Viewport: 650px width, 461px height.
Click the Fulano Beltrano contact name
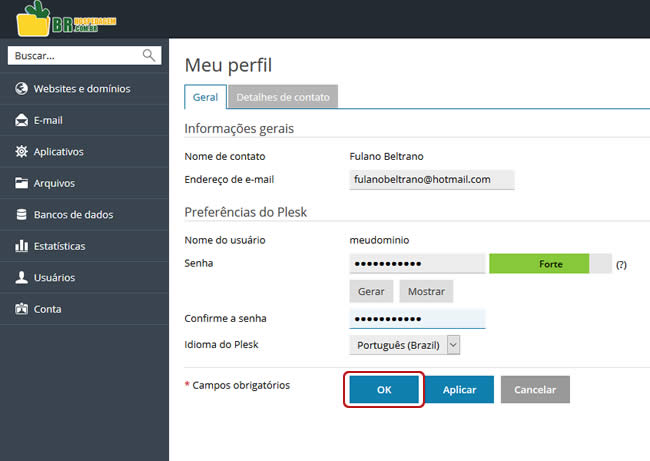click(x=386, y=156)
